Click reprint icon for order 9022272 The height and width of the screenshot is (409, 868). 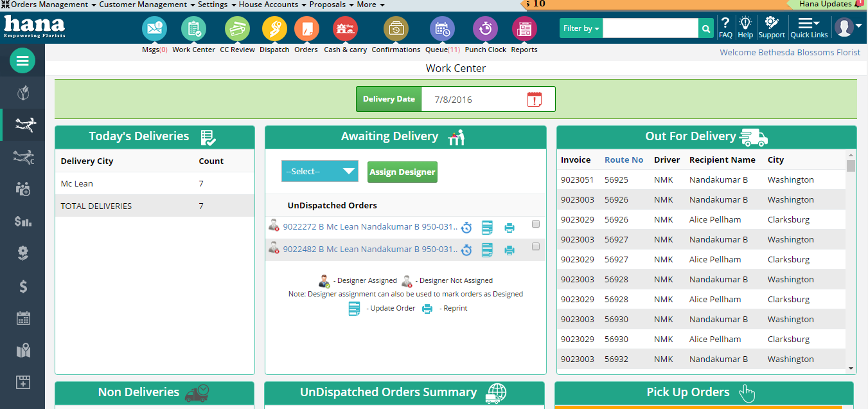pyautogui.click(x=509, y=228)
